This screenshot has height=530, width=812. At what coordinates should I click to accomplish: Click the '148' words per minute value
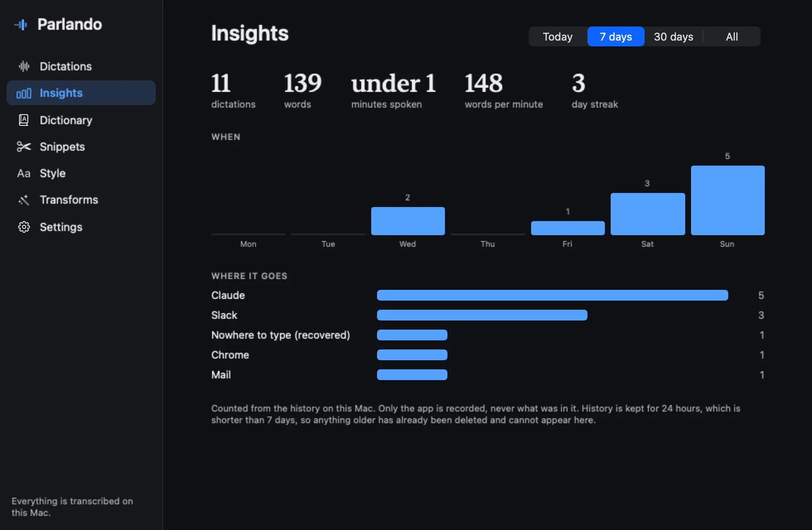pyautogui.click(x=483, y=83)
